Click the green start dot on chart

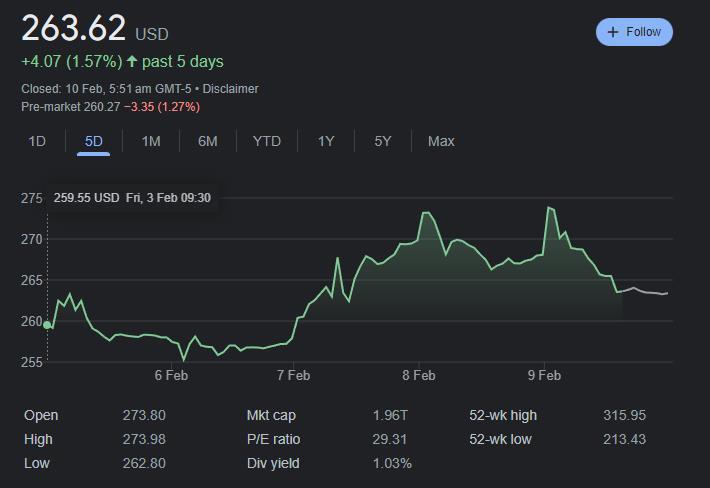point(47,325)
